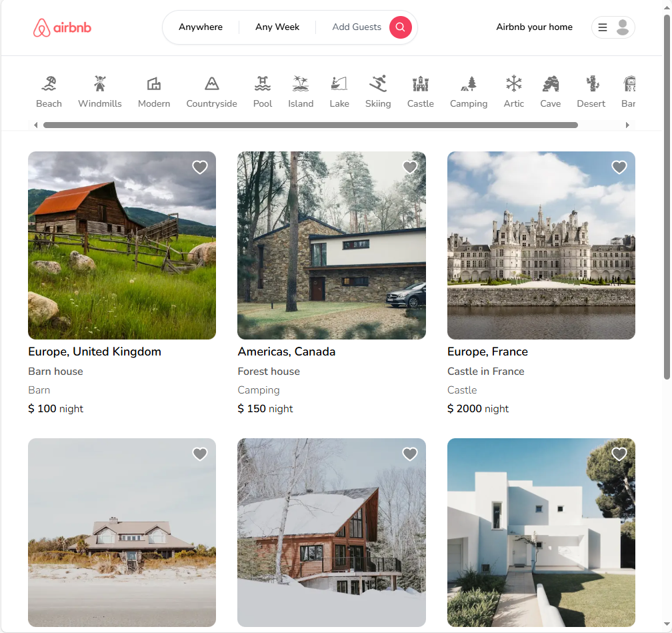Open the Anywhere location filter

[x=201, y=27]
